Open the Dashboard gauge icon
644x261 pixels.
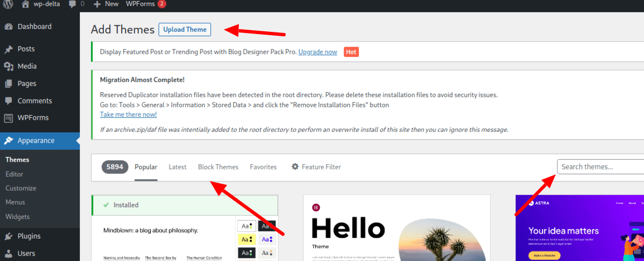8,27
